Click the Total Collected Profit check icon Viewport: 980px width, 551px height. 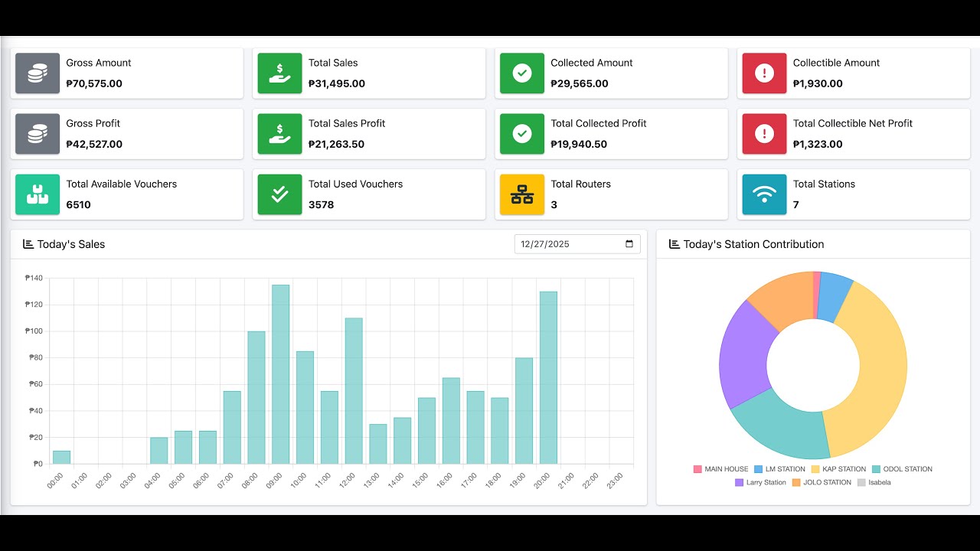coord(522,134)
